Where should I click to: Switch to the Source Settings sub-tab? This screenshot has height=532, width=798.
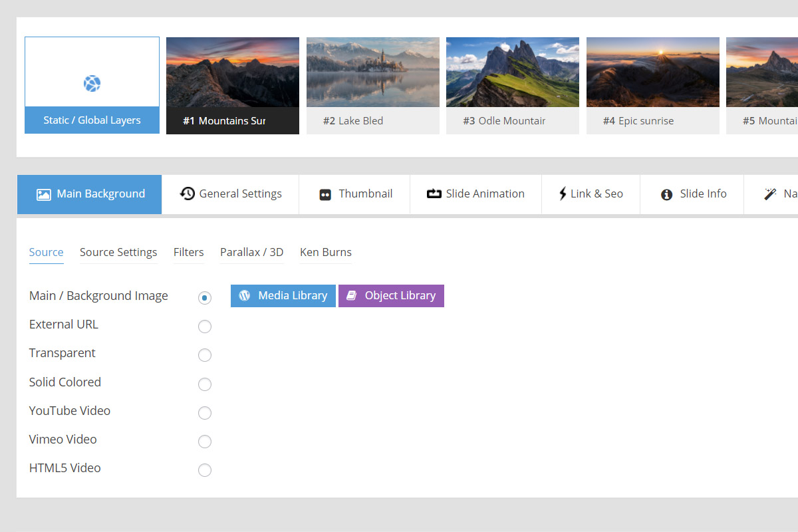tap(118, 253)
